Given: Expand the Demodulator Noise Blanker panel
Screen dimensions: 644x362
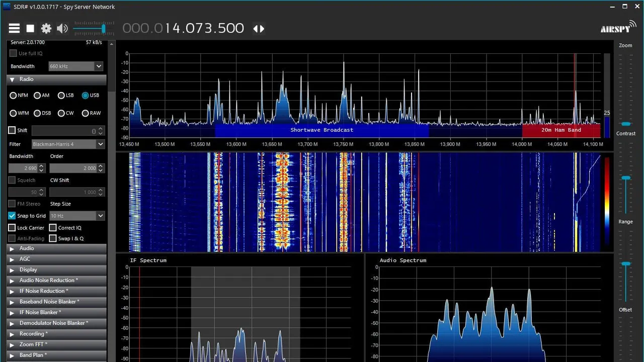Looking at the screenshot, I should [x=56, y=323].
